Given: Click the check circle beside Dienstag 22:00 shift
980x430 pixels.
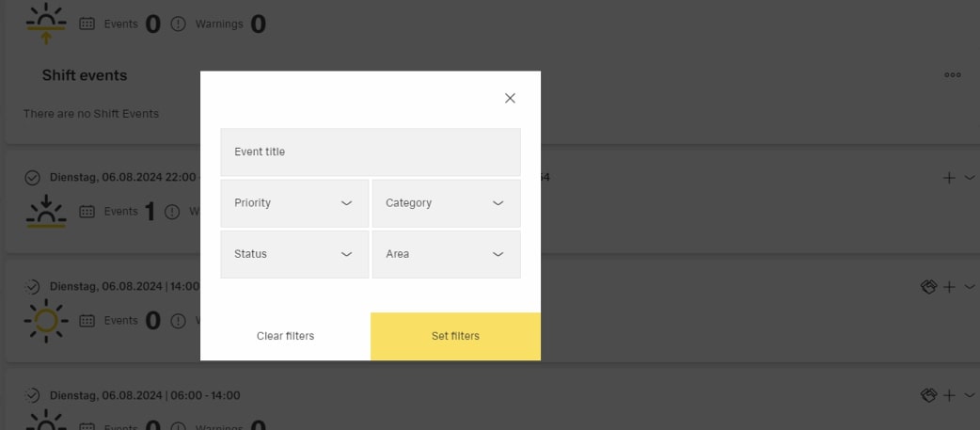Looking at the screenshot, I should 32,178.
